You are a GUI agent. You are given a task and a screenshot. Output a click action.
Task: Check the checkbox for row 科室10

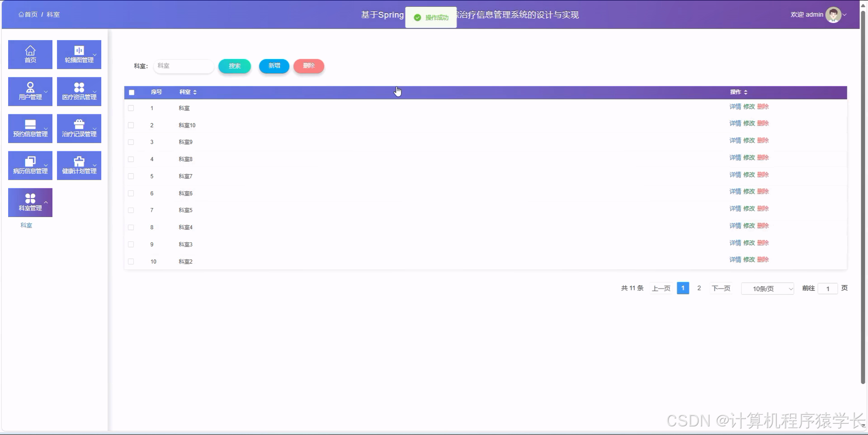(132, 125)
